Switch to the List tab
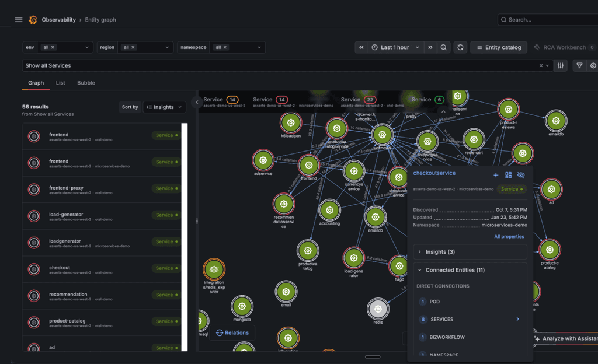The width and height of the screenshot is (598, 364). [60, 83]
